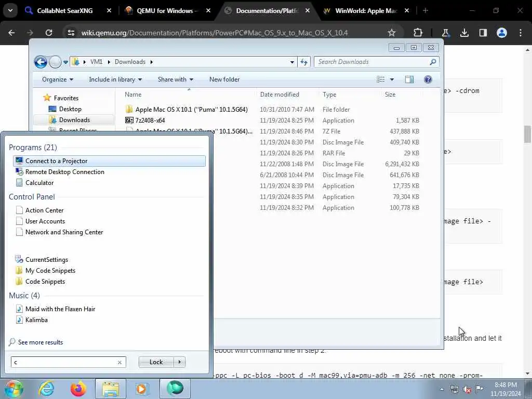Open the Share with menu
Image resolution: width=532 pixels, height=399 pixels.
(x=176, y=79)
